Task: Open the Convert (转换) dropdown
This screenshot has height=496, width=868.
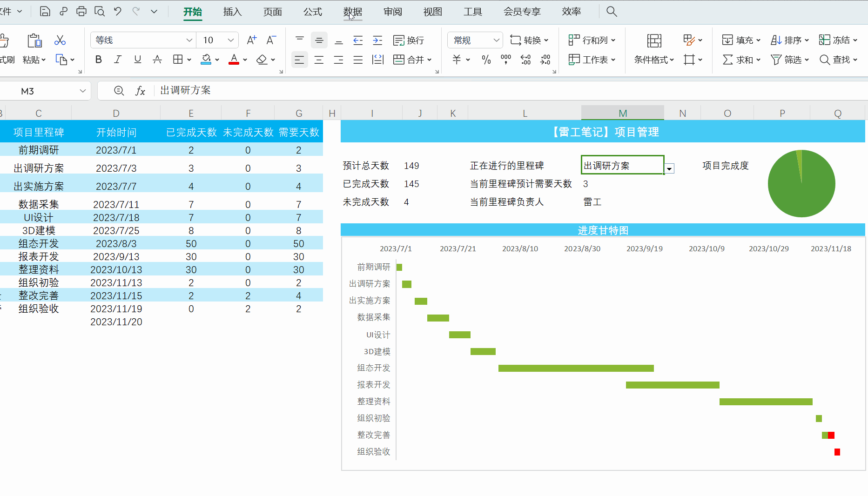Action: (529, 40)
